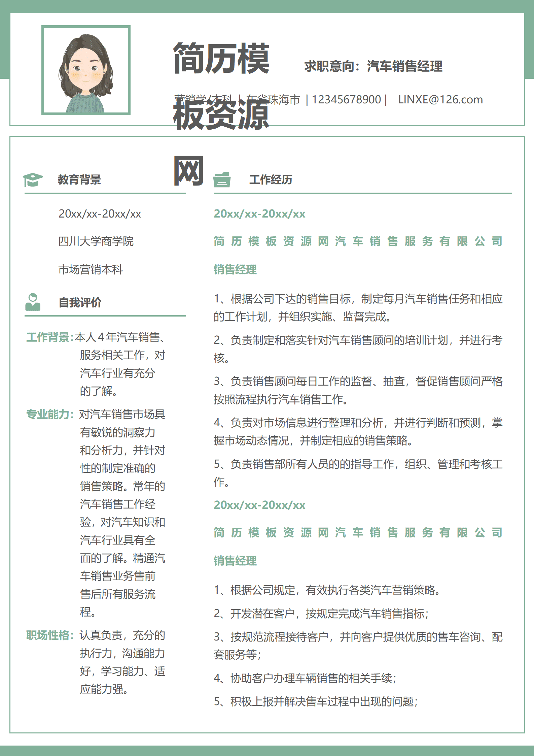Click the phone number 12345678900
The width and height of the screenshot is (534, 756).
[x=346, y=99]
